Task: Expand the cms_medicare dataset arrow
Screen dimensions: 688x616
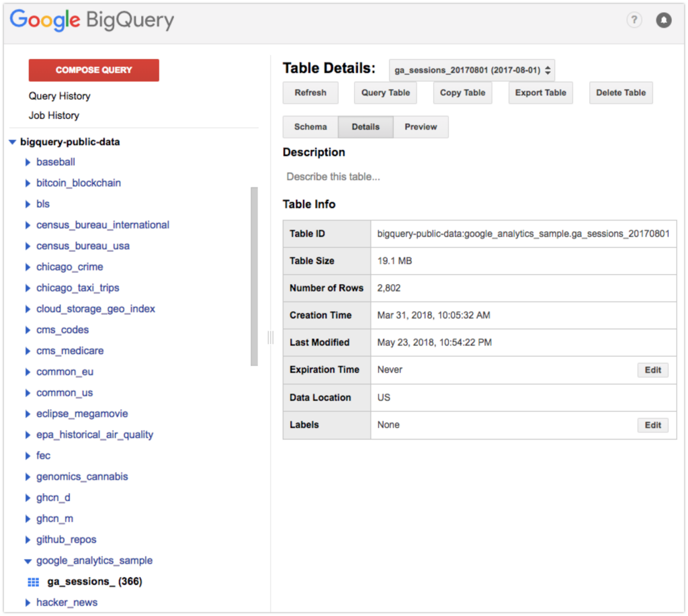Action: 28,351
